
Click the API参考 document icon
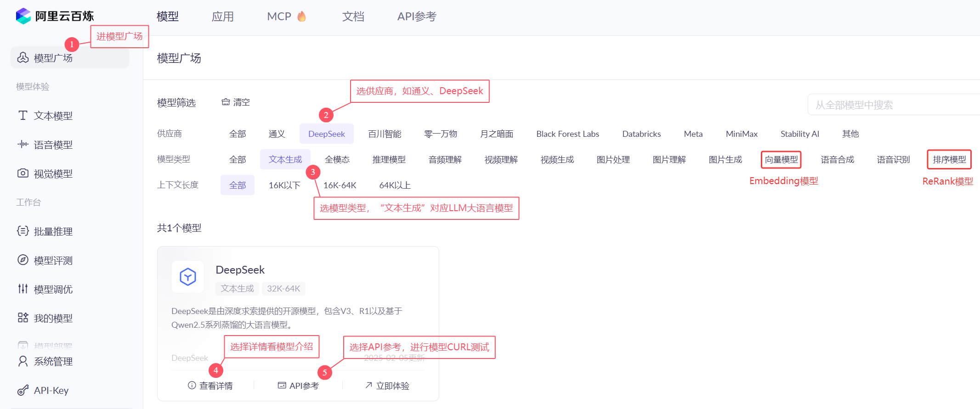coord(282,385)
